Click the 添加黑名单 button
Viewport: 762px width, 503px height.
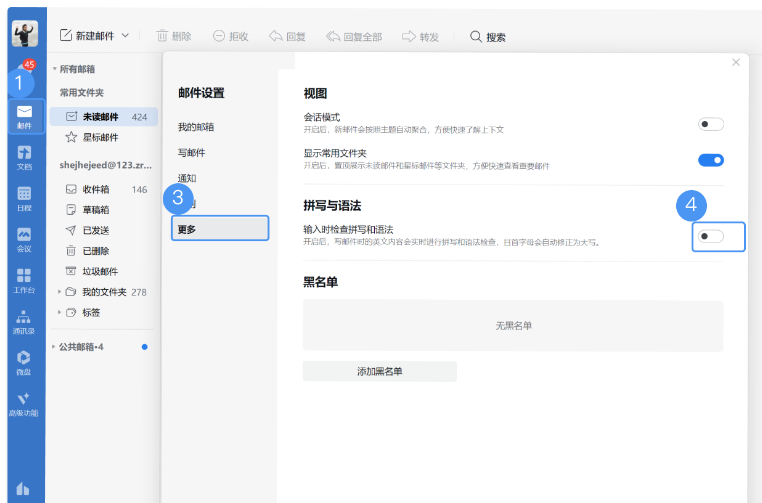pos(379,371)
